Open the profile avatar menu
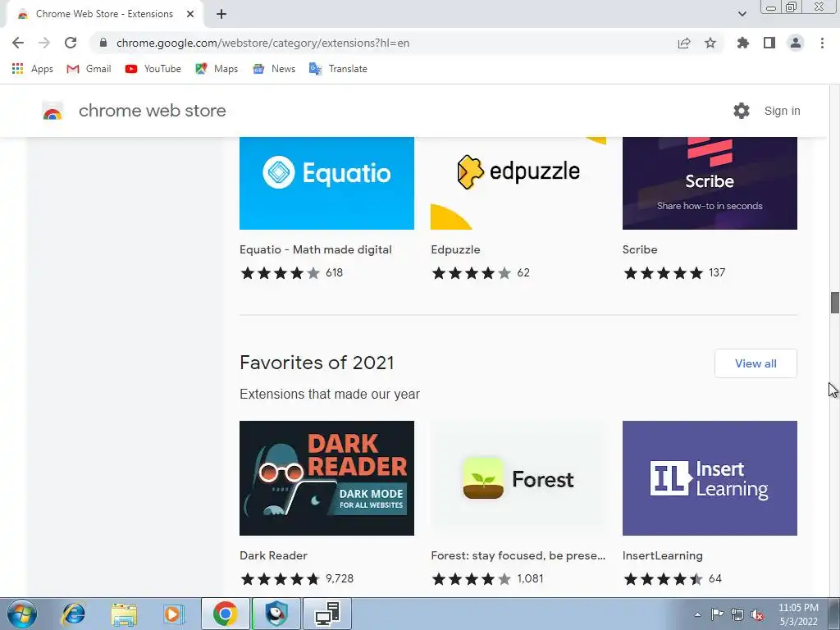 pyautogui.click(x=796, y=43)
